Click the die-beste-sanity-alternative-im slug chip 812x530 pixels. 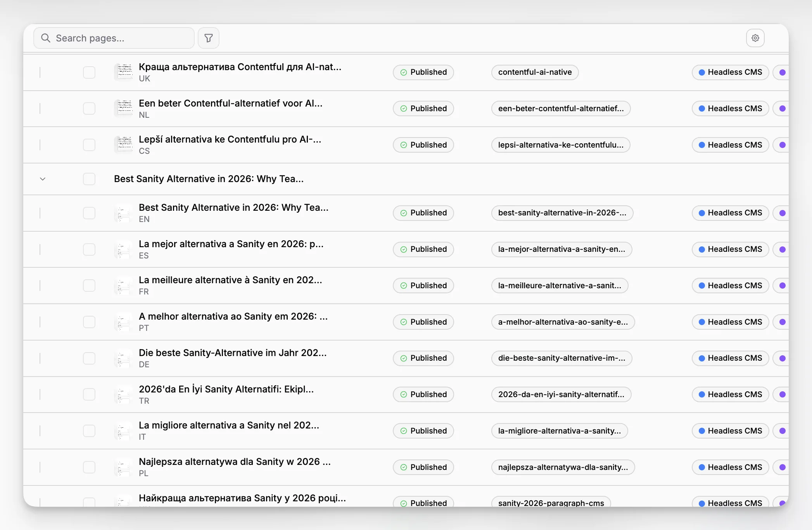click(x=561, y=358)
